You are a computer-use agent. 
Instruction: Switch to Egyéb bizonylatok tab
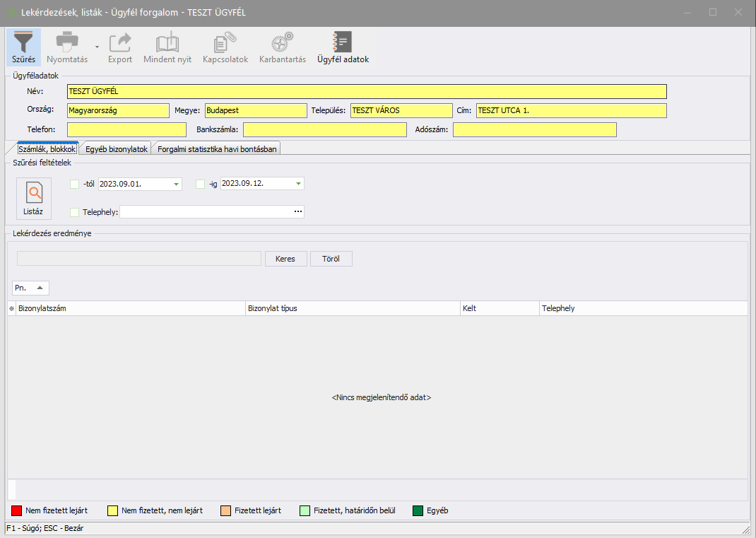pos(117,149)
